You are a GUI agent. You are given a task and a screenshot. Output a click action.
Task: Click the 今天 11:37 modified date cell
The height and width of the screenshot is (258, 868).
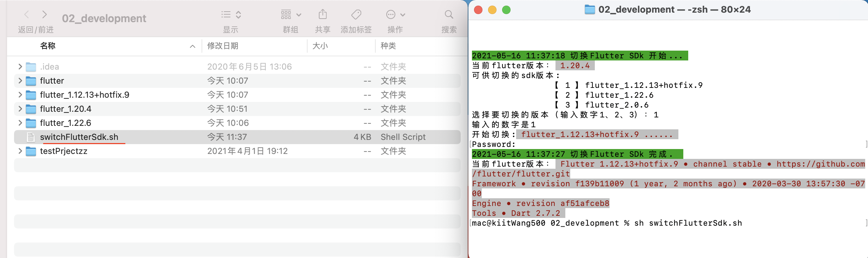click(x=227, y=137)
